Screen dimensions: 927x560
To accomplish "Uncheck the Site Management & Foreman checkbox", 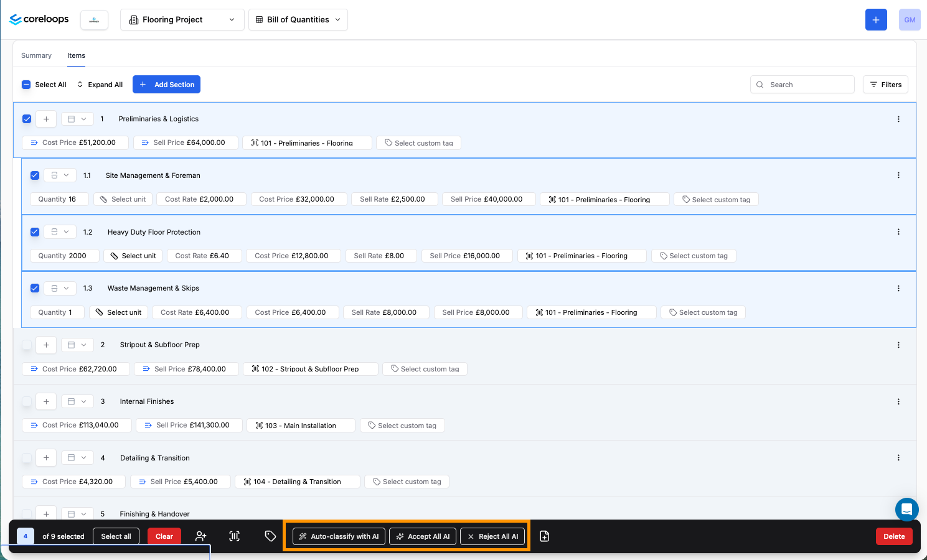I will tap(35, 175).
